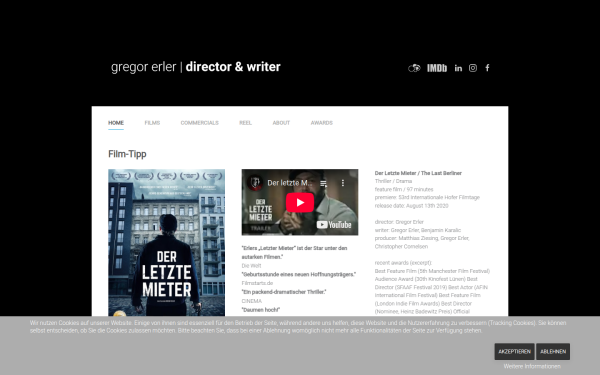
Task: Play the Der letzte Mieter trailer video
Action: [x=300, y=202]
